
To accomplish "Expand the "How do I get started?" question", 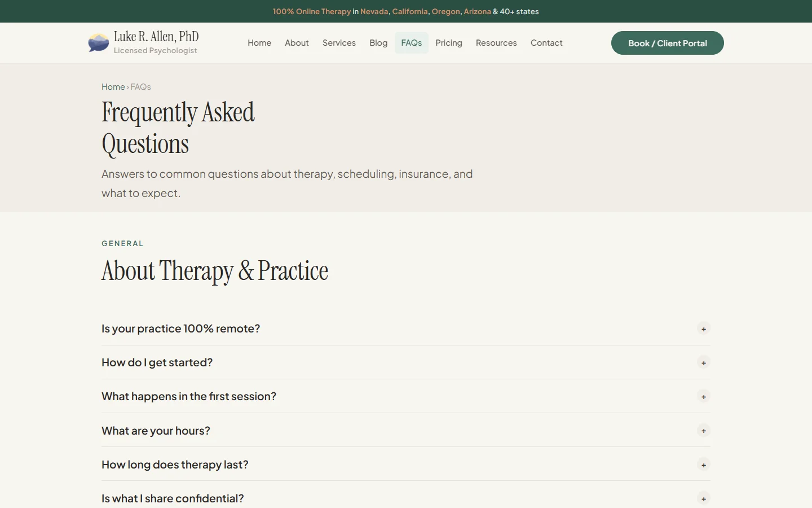I will click(157, 362).
